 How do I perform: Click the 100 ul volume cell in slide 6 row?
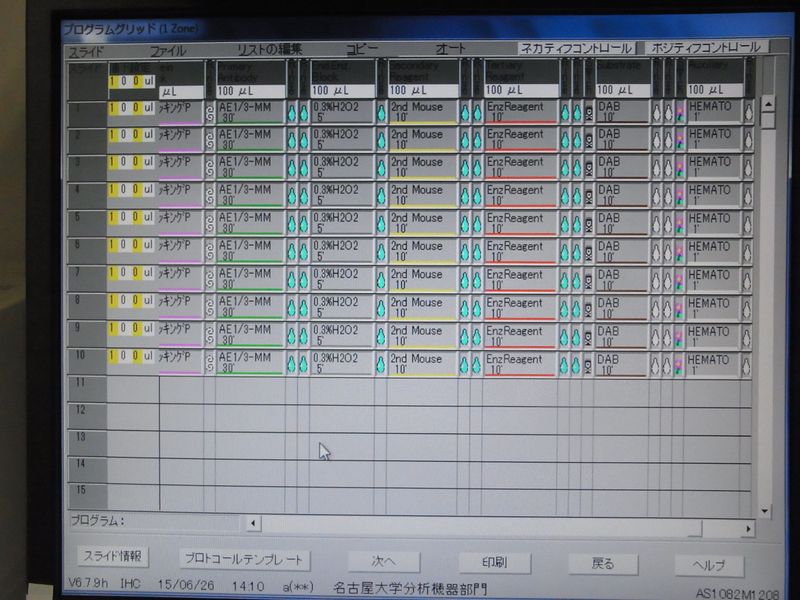tap(131, 245)
